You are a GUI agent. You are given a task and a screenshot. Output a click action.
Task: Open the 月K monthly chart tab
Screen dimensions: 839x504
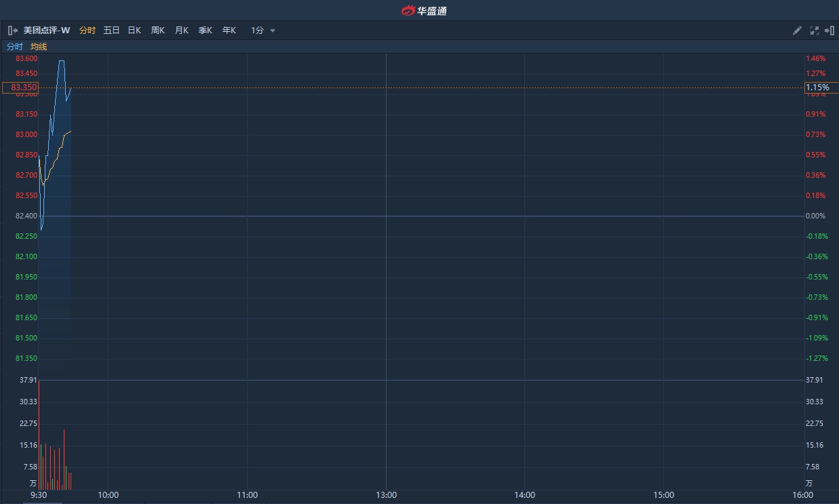[182, 31]
